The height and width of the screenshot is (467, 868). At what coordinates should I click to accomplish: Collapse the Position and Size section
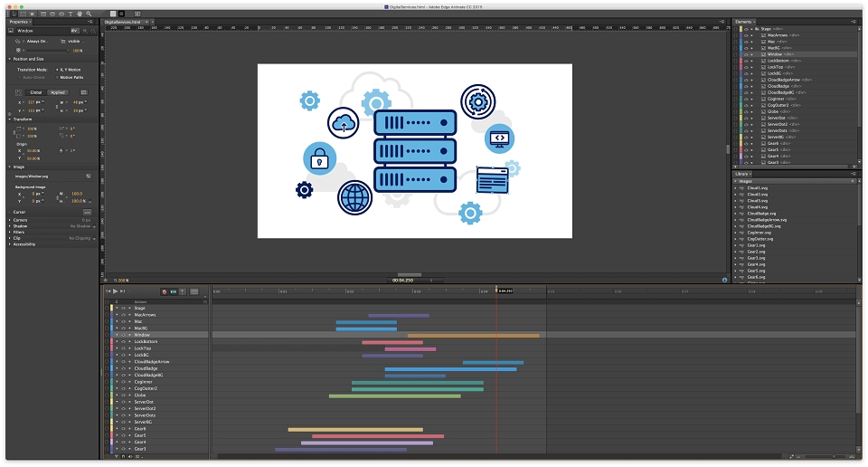click(x=9, y=59)
